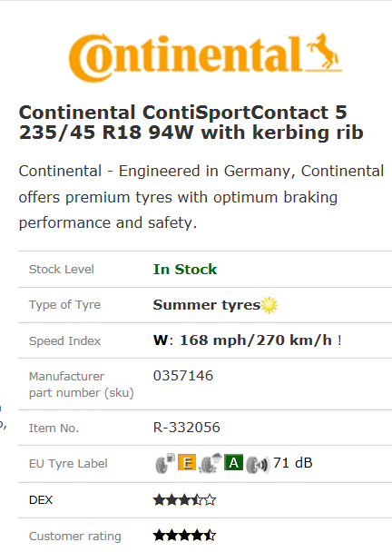
Task: Click the tyre noise speaker icon
Action: click(x=257, y=465)
